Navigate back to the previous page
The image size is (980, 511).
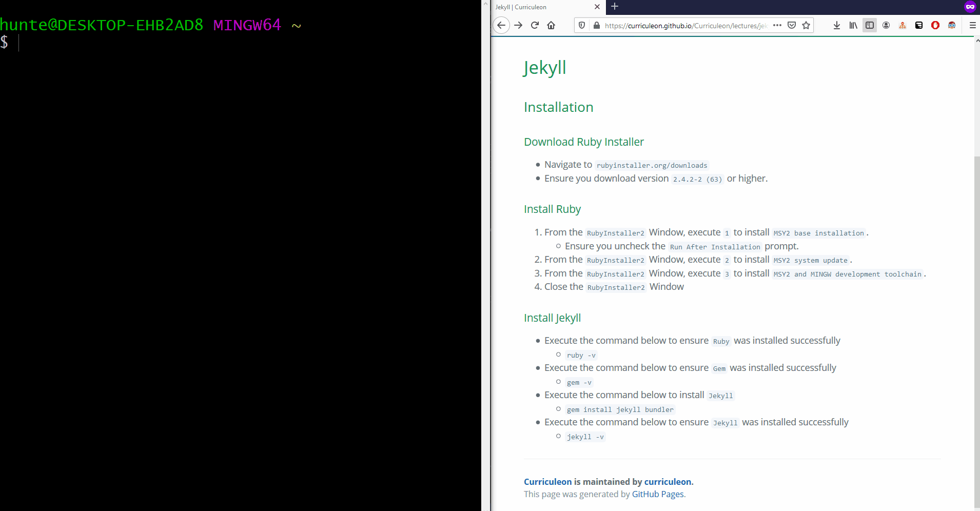click(501, 25)
